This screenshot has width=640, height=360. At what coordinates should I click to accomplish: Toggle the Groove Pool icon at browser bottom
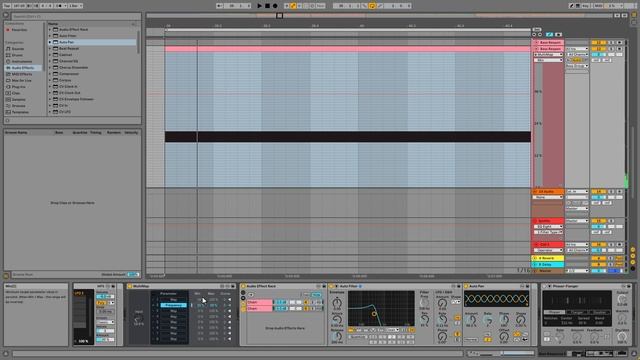(x=6, y=276)
